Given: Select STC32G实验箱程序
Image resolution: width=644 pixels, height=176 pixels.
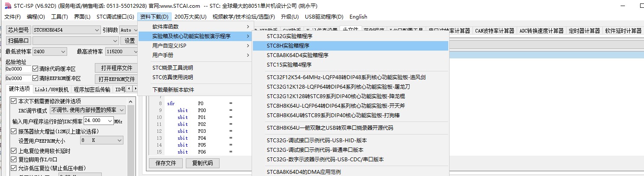Looking at the screenshot, I should click(351, 36).
